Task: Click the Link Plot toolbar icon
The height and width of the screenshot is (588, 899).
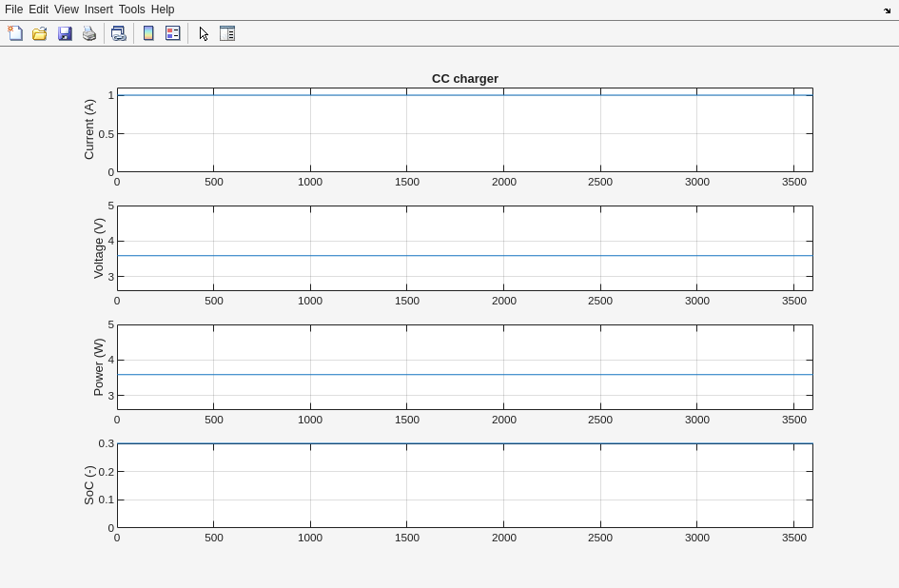Action: click(118, 33)
